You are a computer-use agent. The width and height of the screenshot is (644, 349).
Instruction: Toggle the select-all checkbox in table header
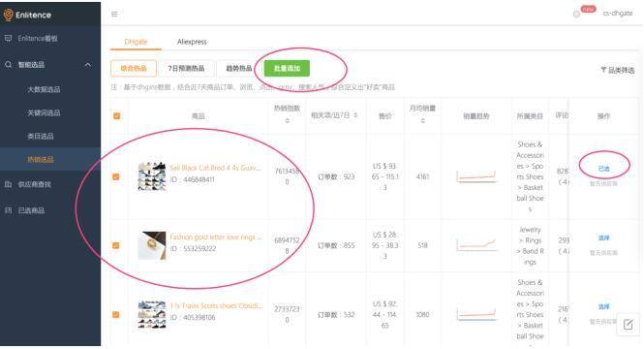[116, 116]
